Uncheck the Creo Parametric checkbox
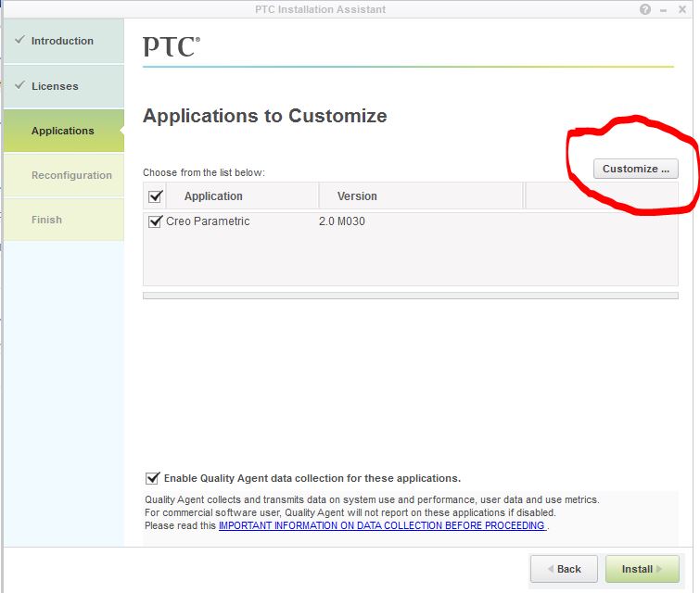This screenshot has height=593, width=700. (155, 221)
